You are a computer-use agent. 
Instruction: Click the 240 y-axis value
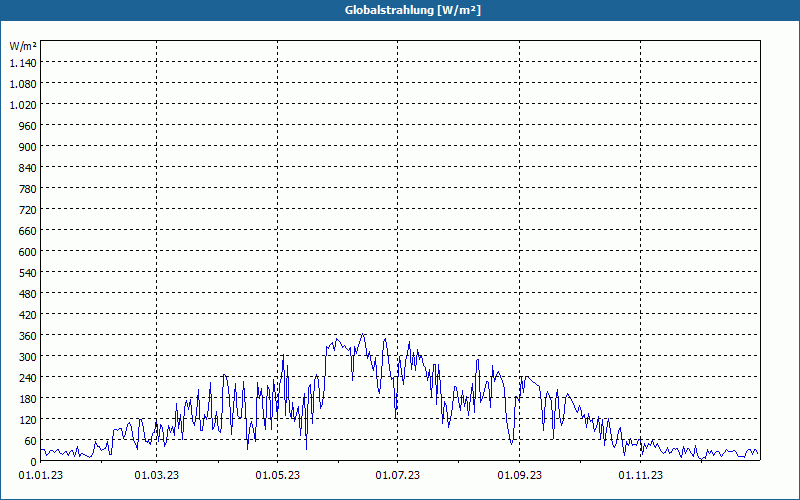pos(28,378)
